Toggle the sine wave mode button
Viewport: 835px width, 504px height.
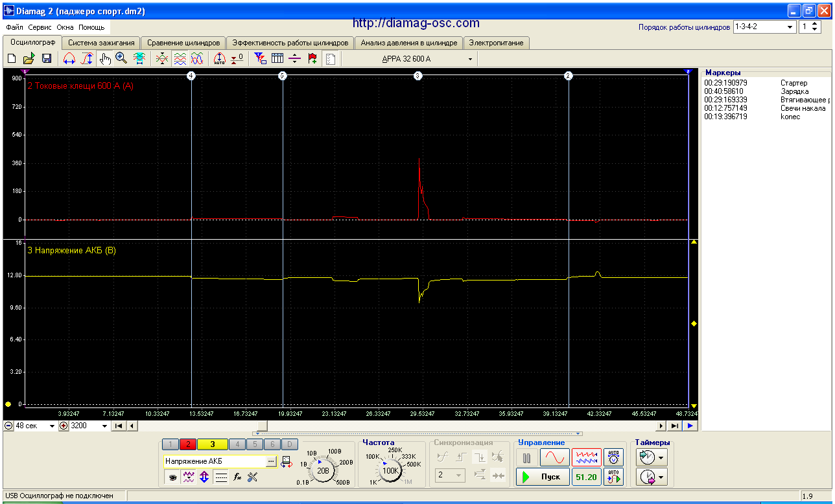(x=555, y=458)
